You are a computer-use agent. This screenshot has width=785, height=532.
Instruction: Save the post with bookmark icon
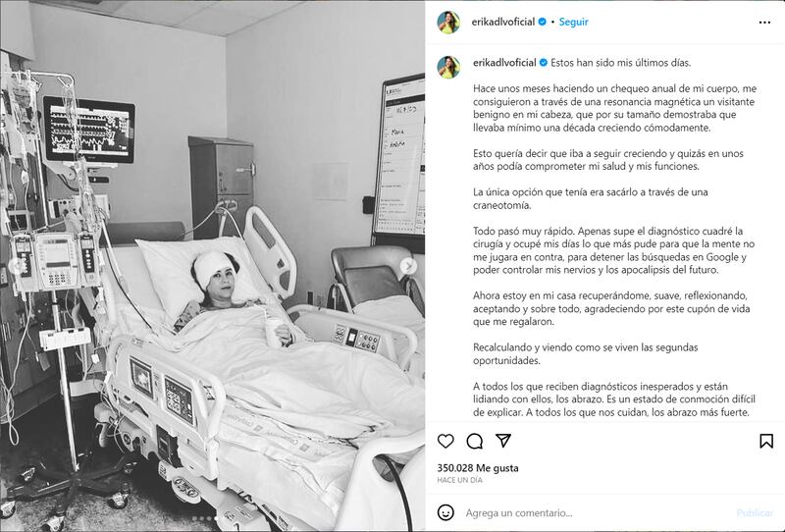[766, 441]
